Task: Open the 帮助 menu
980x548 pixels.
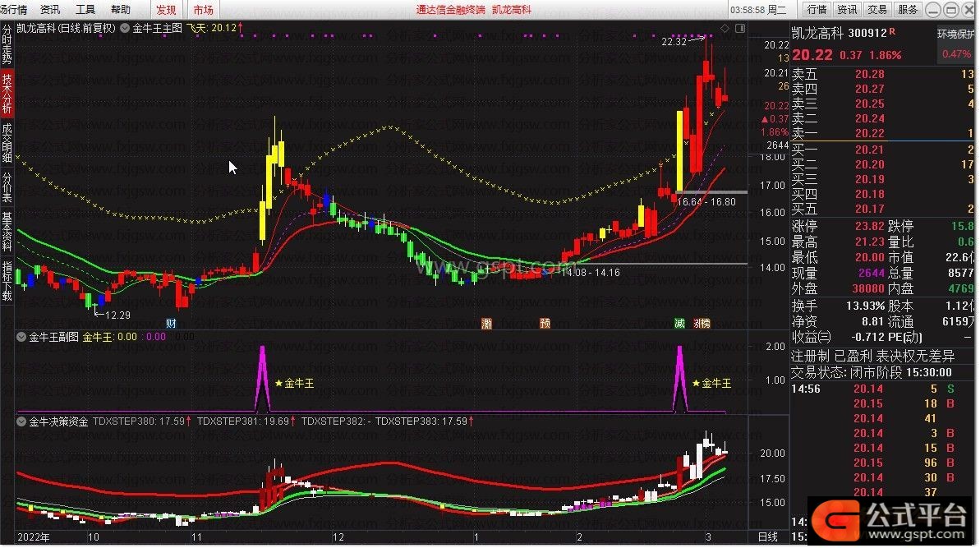Action: (121, 9)
